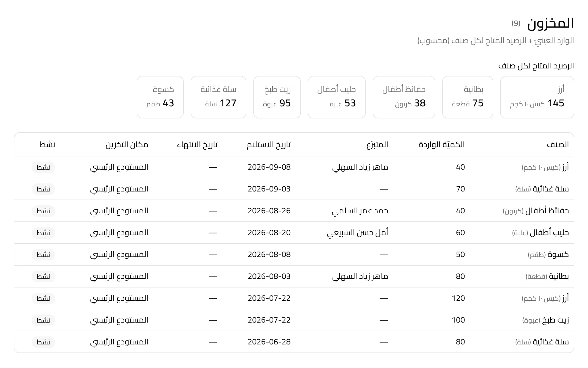Click the تاريخ الانتهاء column header
Viewport: 588px width, 368px height.
[x=197, y=145]
